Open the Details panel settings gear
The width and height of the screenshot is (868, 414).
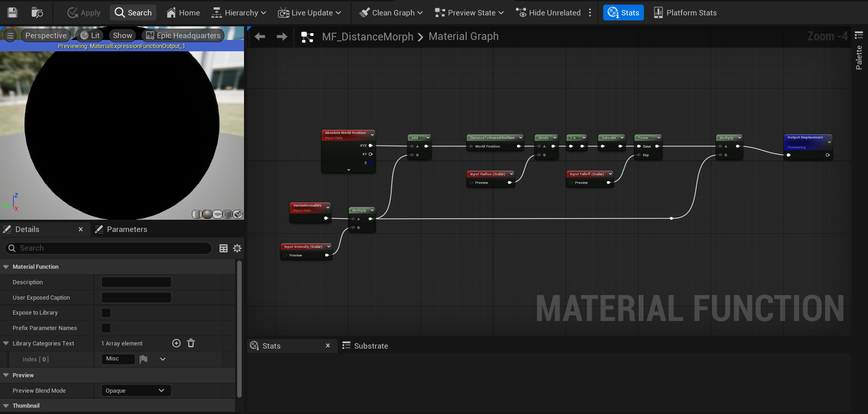[237, 248]
